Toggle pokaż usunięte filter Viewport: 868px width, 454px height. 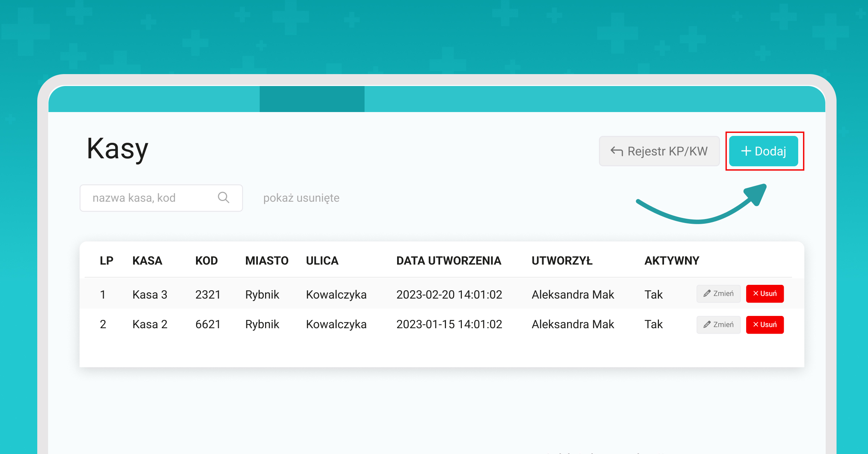pos(301,198)
